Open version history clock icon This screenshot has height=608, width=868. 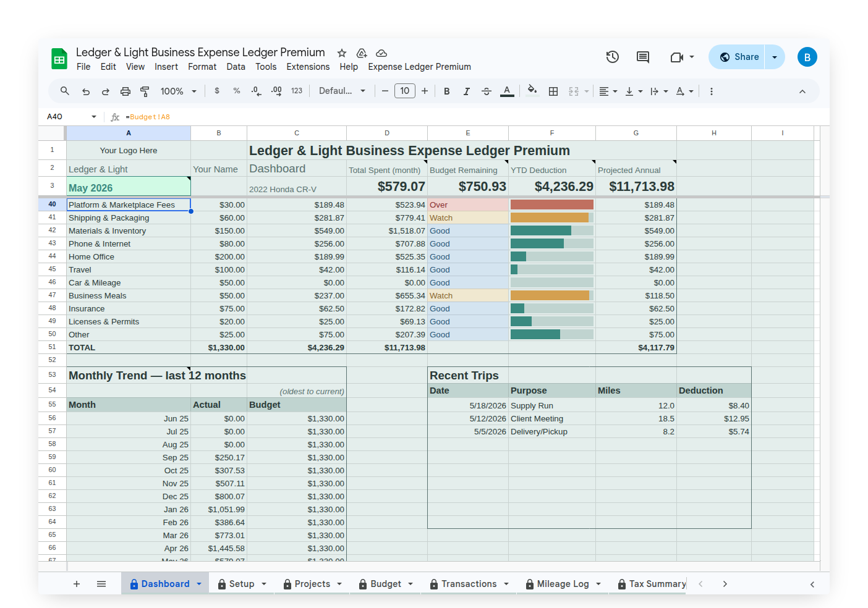[613, 57]
